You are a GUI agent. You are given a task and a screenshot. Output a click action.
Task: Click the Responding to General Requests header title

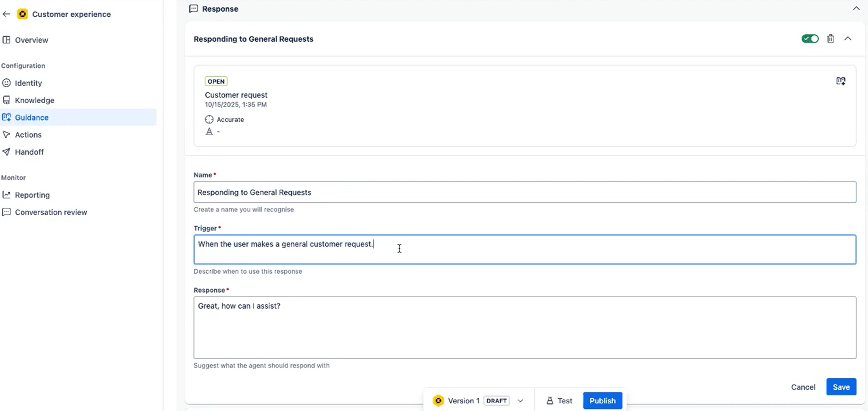[253, 39]
